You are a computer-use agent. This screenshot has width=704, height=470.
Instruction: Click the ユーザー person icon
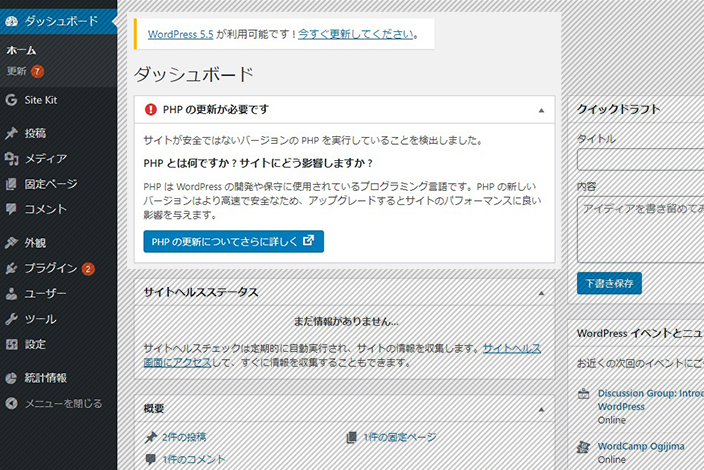[x=11, y=294]
